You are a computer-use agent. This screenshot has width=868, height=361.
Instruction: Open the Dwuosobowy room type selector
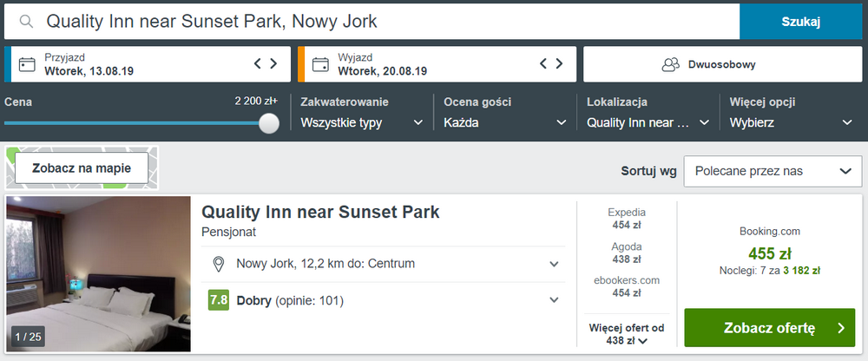(x=722, y=64)
